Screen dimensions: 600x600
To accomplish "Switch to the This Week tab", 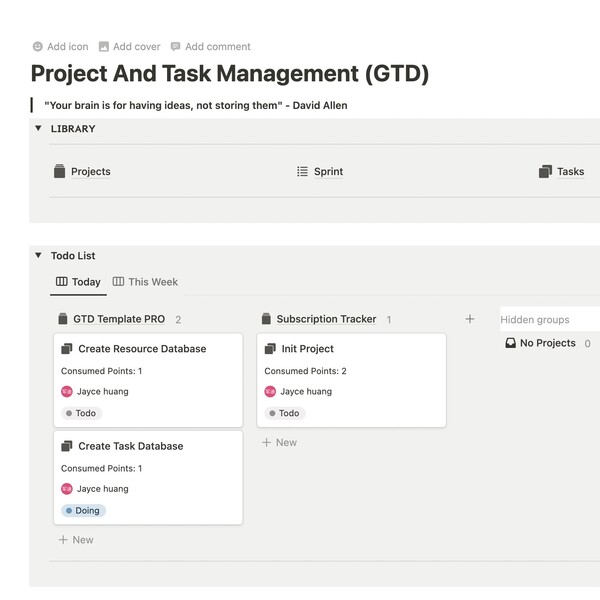I will click(145, 282).
